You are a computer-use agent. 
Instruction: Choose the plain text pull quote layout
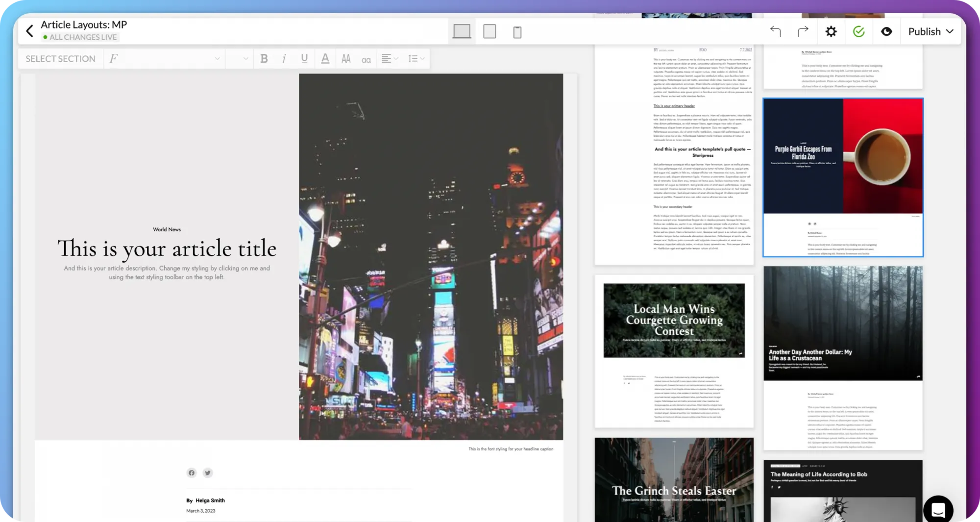[x=674, y=154]
